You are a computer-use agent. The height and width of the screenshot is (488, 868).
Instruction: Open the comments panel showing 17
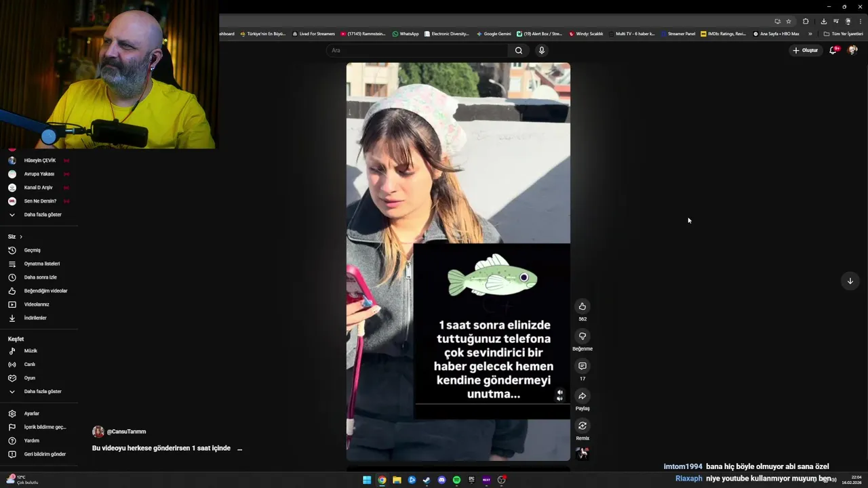[582, 366]
